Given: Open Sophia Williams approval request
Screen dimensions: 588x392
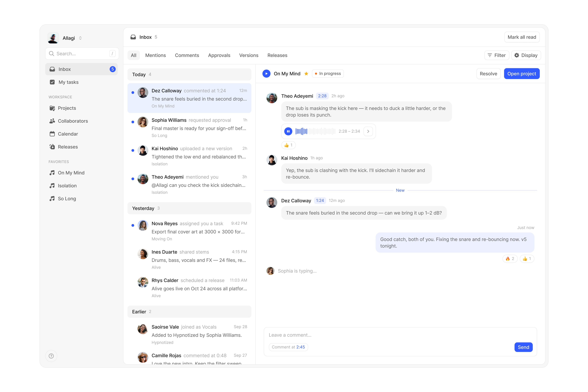Looking at the screenshot, I should pyautogui.click(x=189, y=127).
